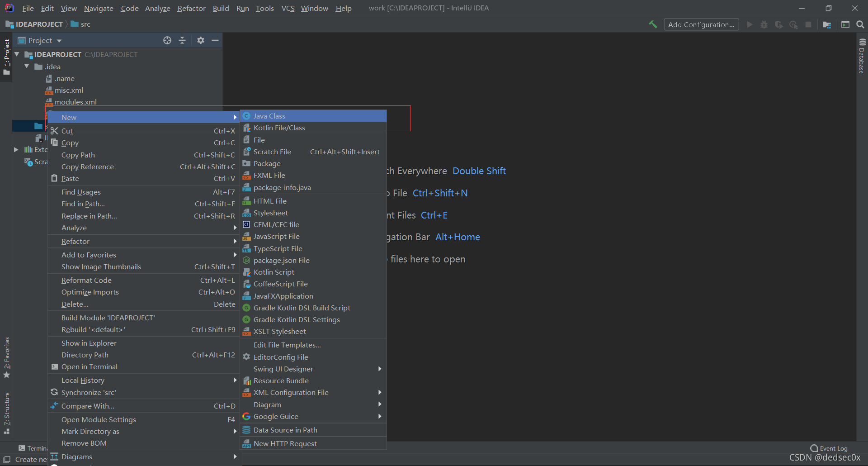Choose Kotlin File/Class in New submenu
Screen dimensions: 868x466
pyautogui.click(x=313, y=128)
